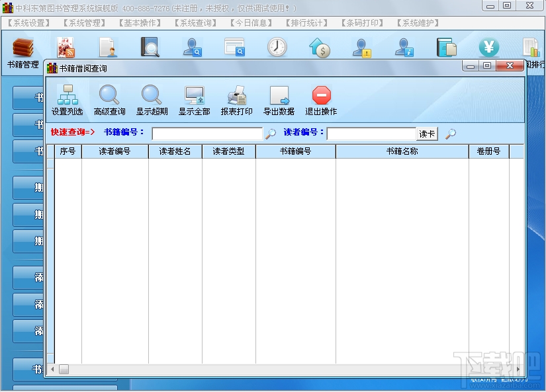The width and height of the screenshot is (546, 392).
Task: Click 显示超期 to show overdue loans
Action: click(152, 100)
